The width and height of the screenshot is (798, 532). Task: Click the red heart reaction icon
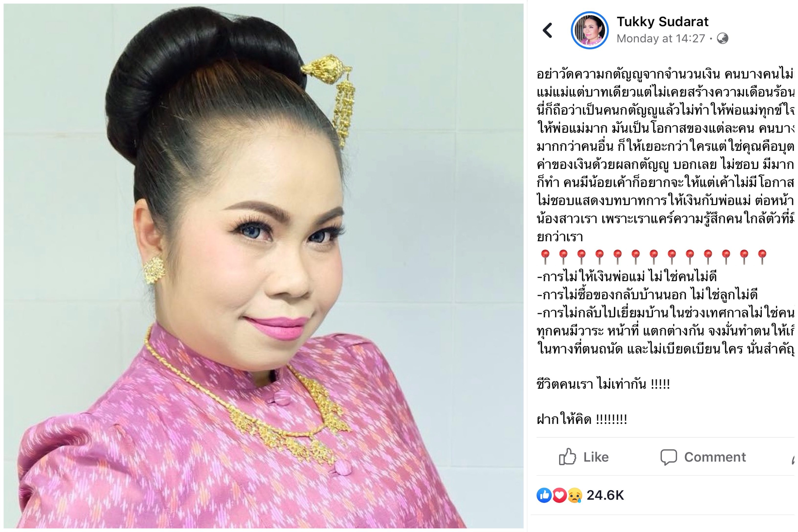[559, 495]
